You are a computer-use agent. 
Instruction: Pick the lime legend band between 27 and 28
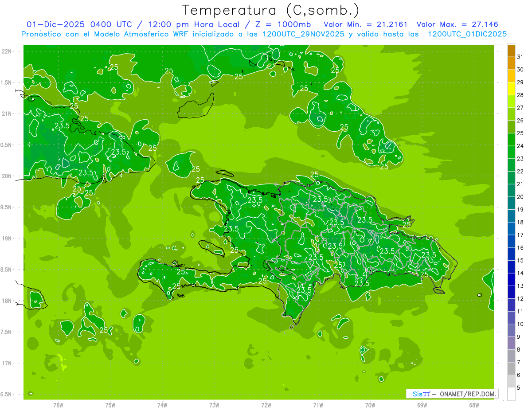click(x=512, y=102)
